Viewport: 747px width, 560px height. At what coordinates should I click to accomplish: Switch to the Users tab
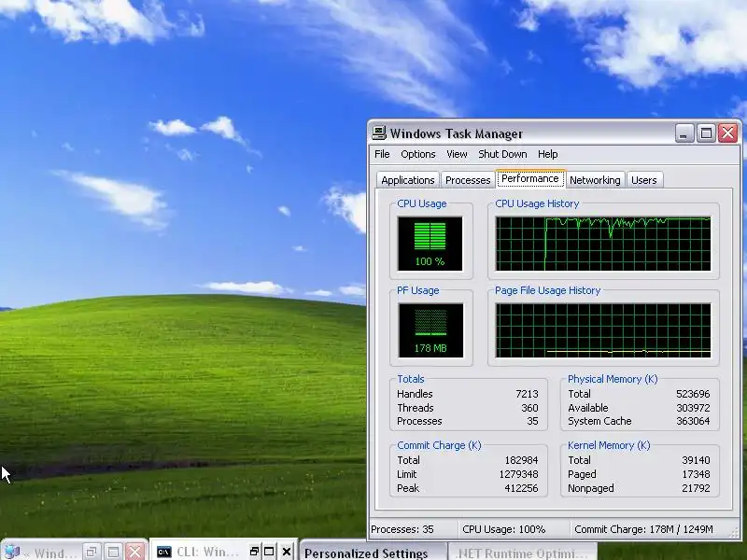643,180
